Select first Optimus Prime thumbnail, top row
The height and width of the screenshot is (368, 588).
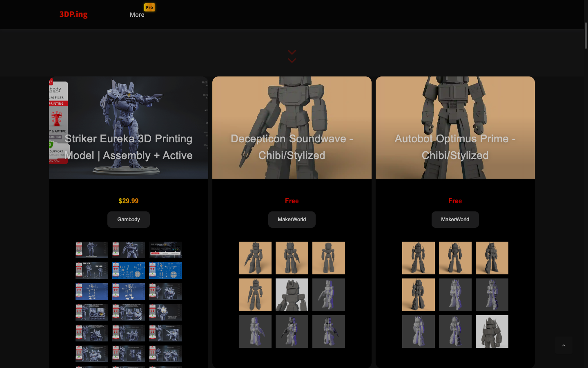pyautogui.click(x=419, y=258)
